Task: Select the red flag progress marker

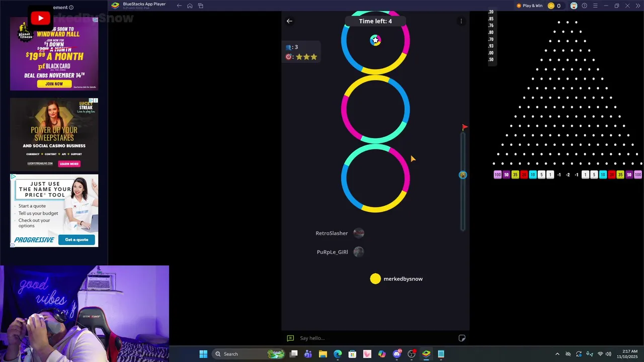Action: pyautogui.click(x=464, y=128)
